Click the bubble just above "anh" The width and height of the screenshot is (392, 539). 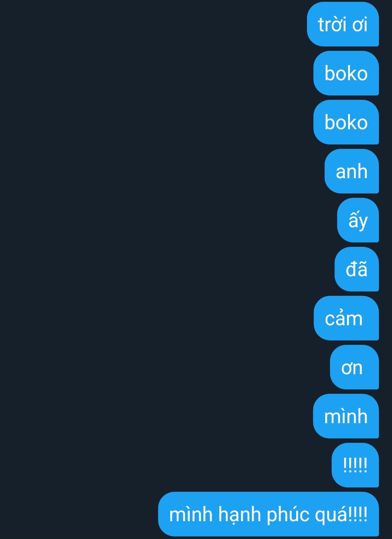[x=346, y=122]
